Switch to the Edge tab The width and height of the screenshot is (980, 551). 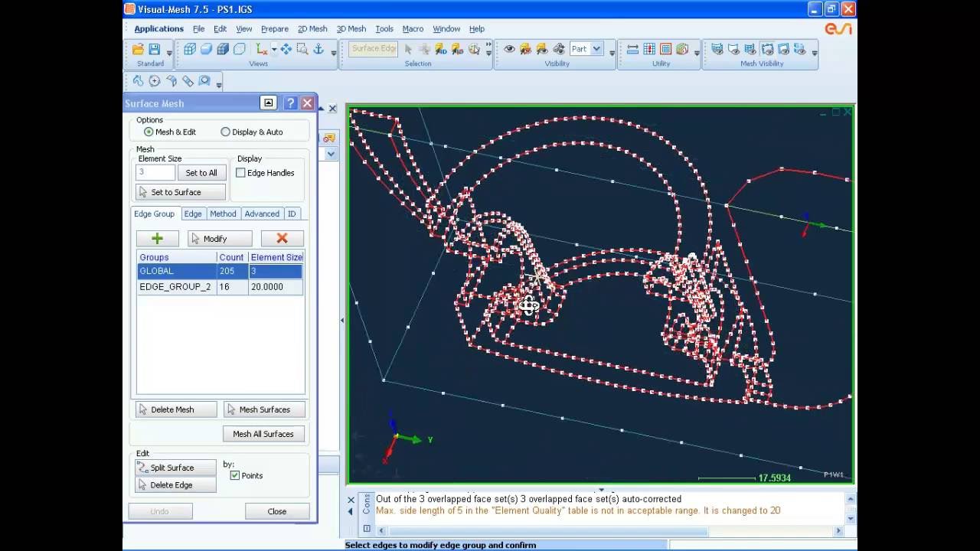click(x=193, y=214)
